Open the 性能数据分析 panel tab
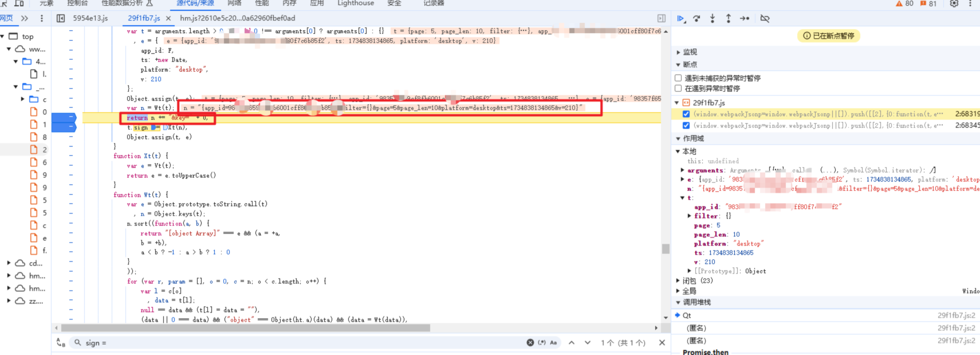980x355 pixels. (x=127, y=3)
